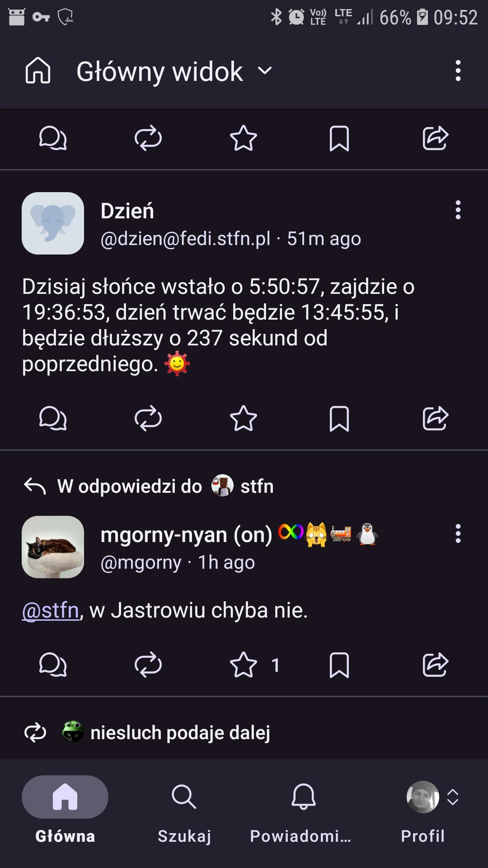Share the Dzień sunrise post
The width and height of the screenshot is (488, 868).
click(x=435, y=418)
